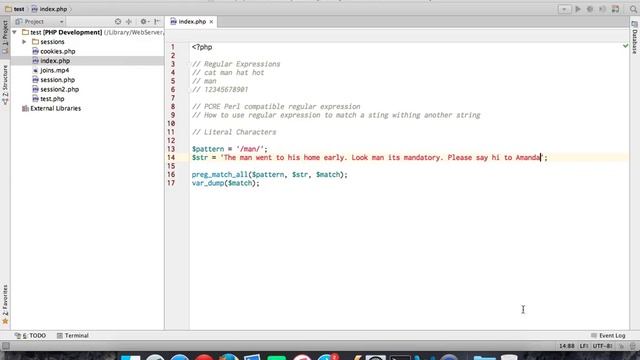Select test.php in project tree
Image resolution: width=640 pixels, height=360 pixels.
coord(52,99)
